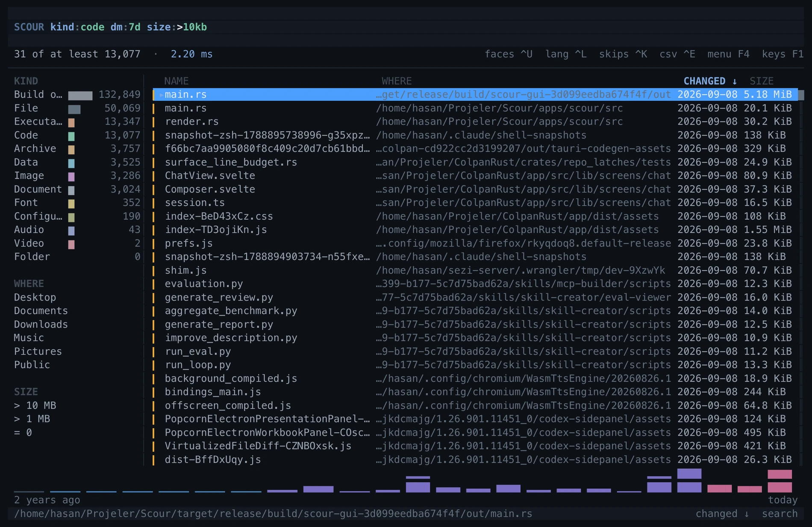This screenshot has width=812, height=527.
Task: Open the menu F4 entry
Action: 728,54
